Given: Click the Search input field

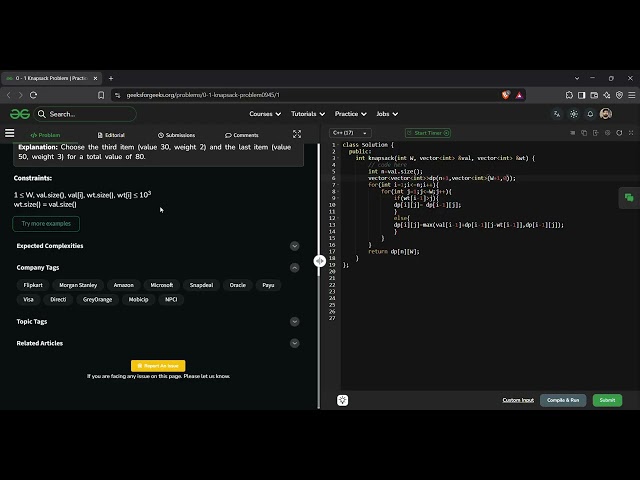Looking at the screenshot, I should click(x=85, y=114).
